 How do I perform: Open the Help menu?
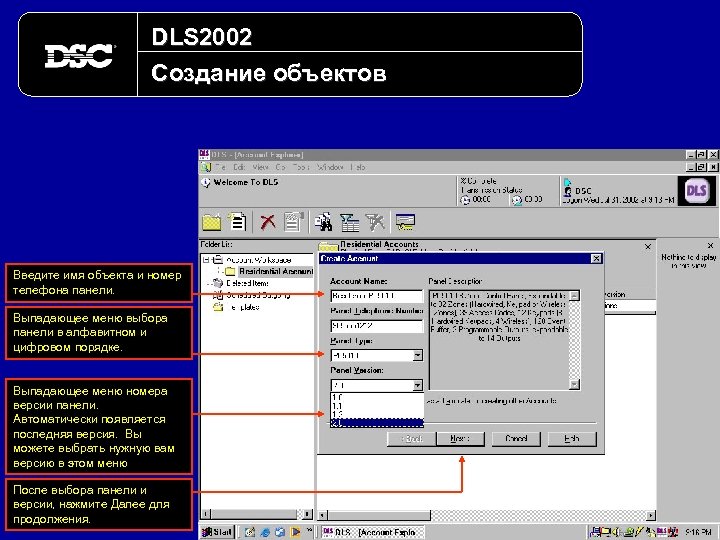[x=357, y=167]
